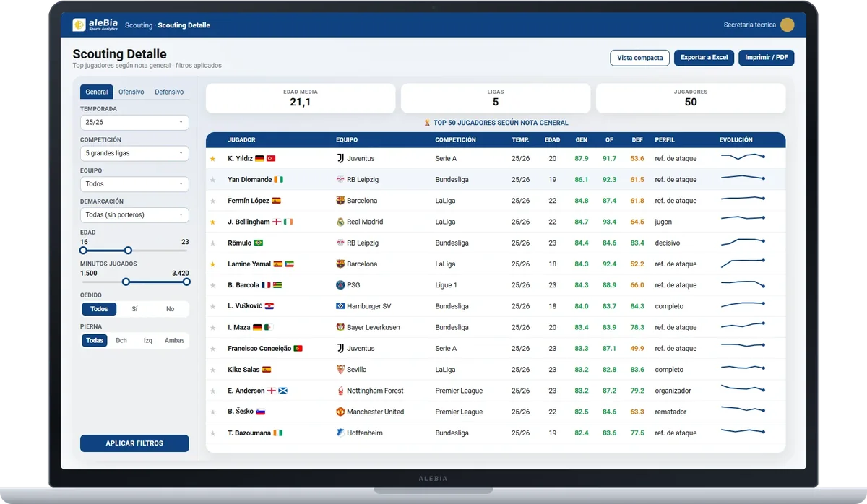867x504 pixels.
Task: Sort by the GEN column header
Action: [x=581, y=140]
